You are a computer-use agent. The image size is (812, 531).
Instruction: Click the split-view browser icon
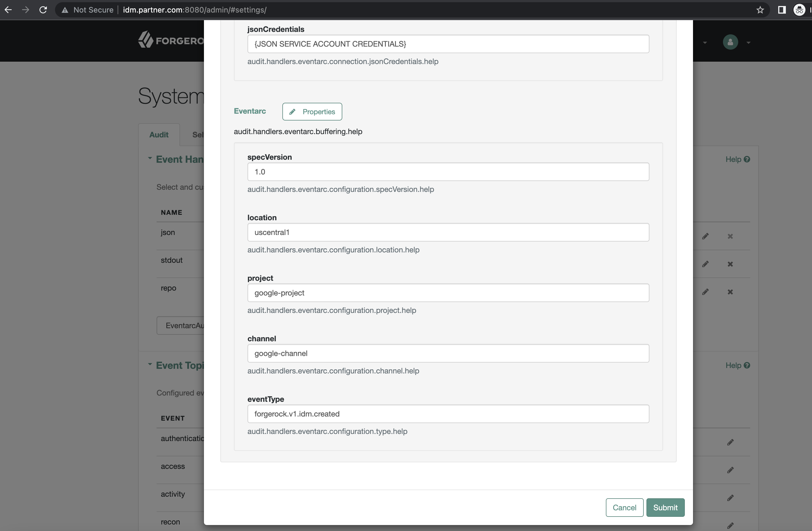782,10
